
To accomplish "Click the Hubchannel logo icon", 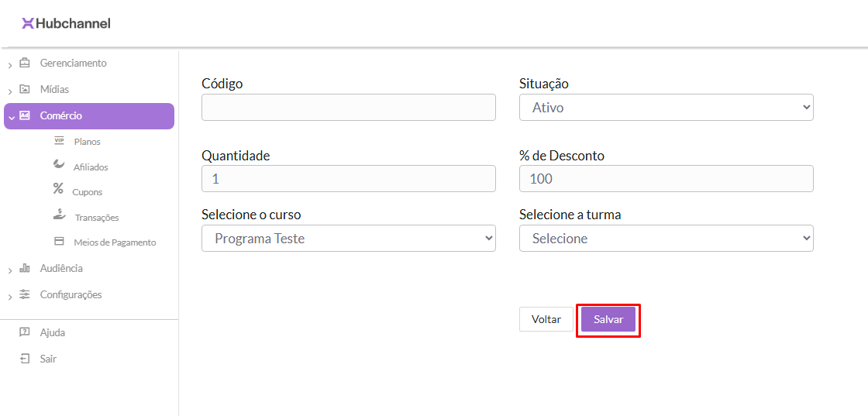I will point(28,23).
